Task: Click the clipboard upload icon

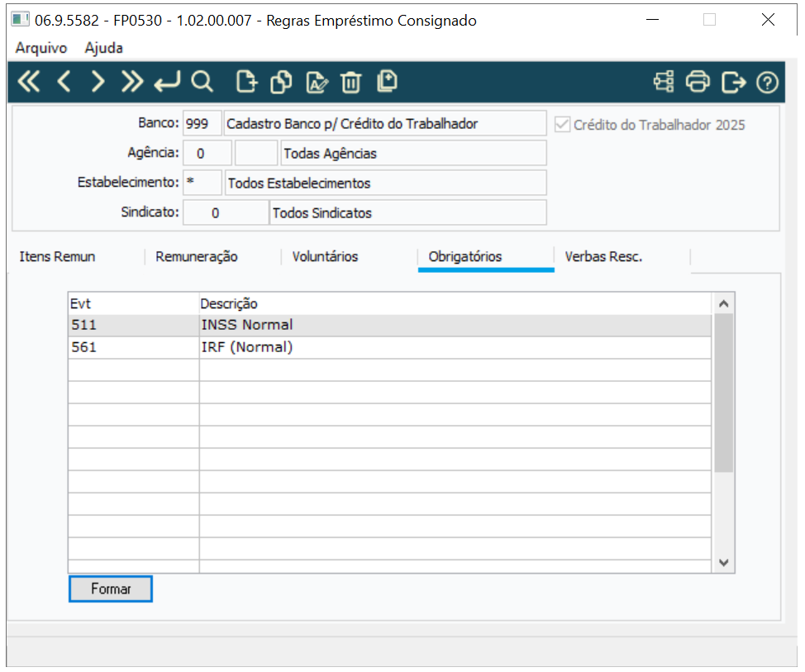Action: 387,81
